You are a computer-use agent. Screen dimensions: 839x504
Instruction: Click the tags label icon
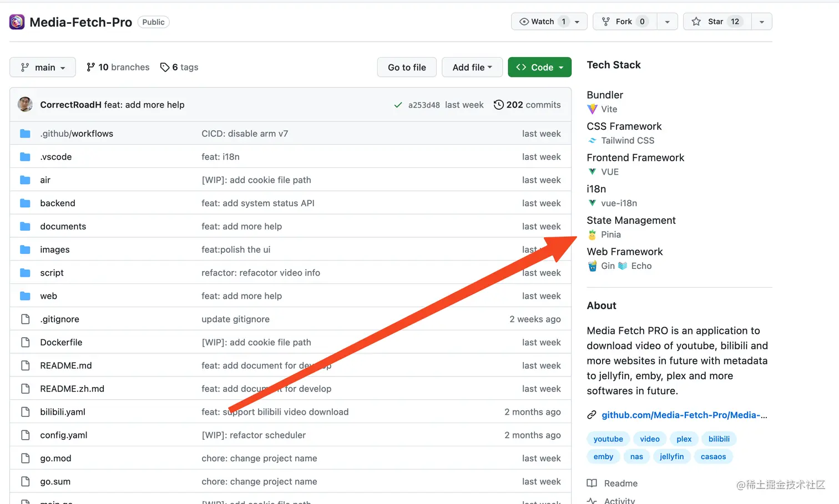pyautogui.click(x=165, y=67)
